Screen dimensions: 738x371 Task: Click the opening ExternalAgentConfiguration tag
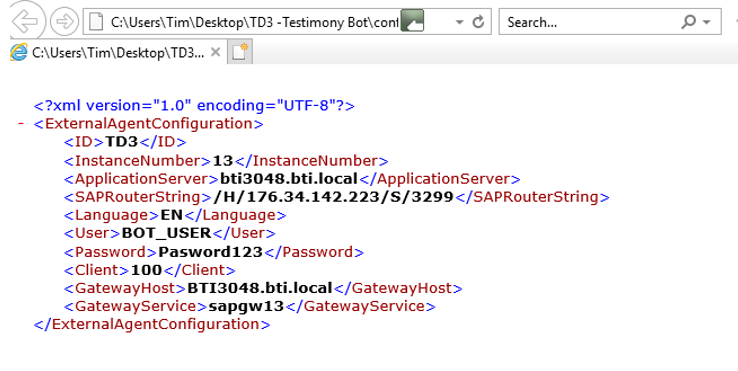coord(148,124)
